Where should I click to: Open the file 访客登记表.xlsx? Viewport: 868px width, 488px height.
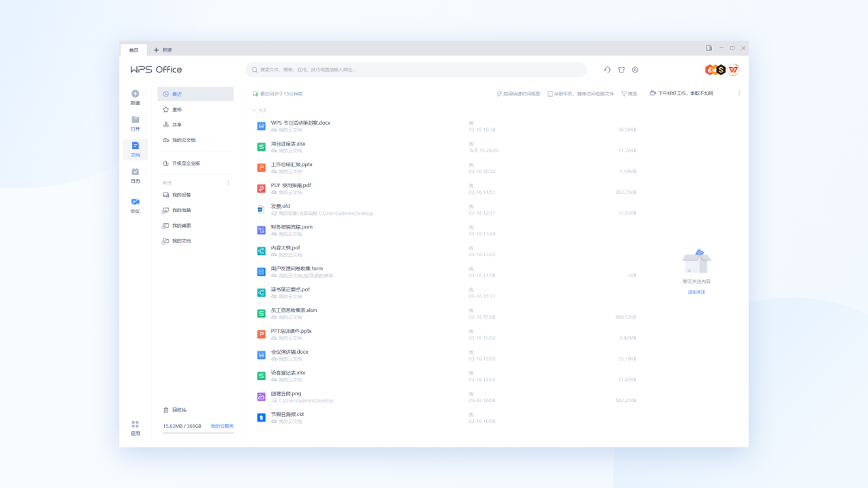[288, 373]
